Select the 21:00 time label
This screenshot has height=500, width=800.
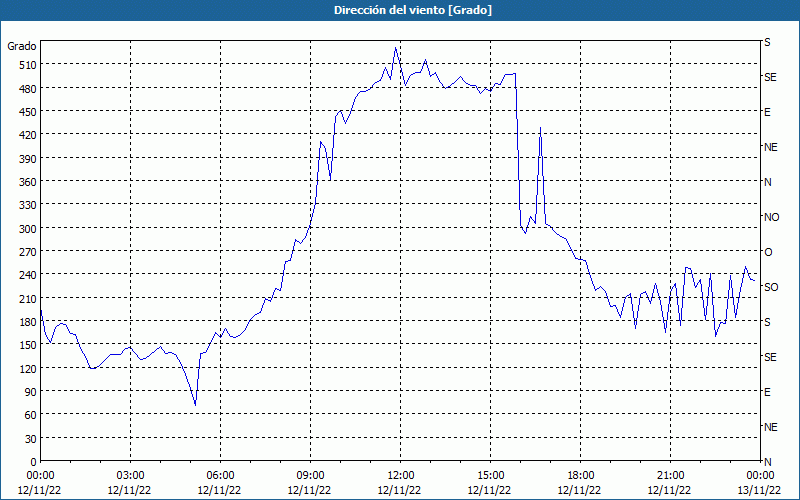point(670,475)
